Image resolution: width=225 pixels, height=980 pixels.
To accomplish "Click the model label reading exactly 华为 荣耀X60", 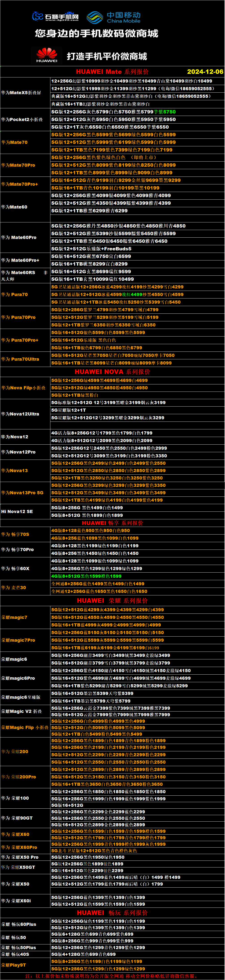I will click(x=15, y=834).
